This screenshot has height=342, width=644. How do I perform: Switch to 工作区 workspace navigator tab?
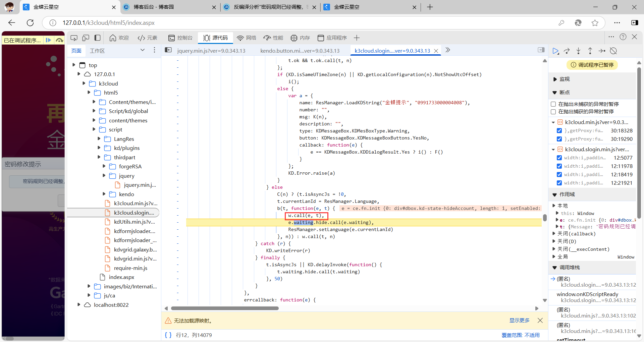click(x=97, y=51)
